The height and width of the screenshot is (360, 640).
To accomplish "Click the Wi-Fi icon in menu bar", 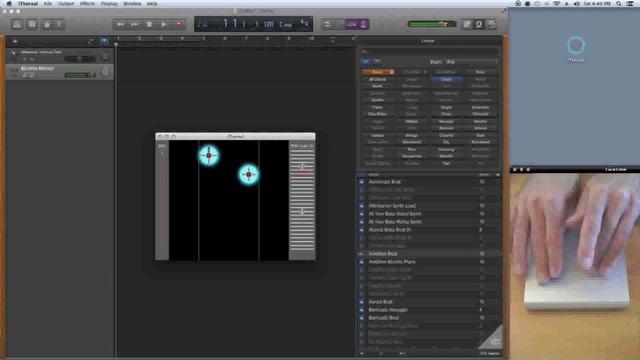I will coord(556,4).
